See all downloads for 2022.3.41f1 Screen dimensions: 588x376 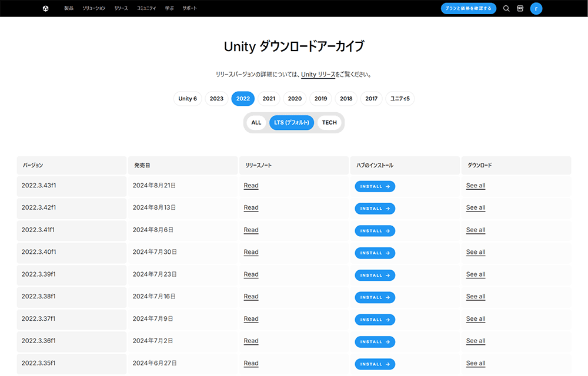coord(476,230)
